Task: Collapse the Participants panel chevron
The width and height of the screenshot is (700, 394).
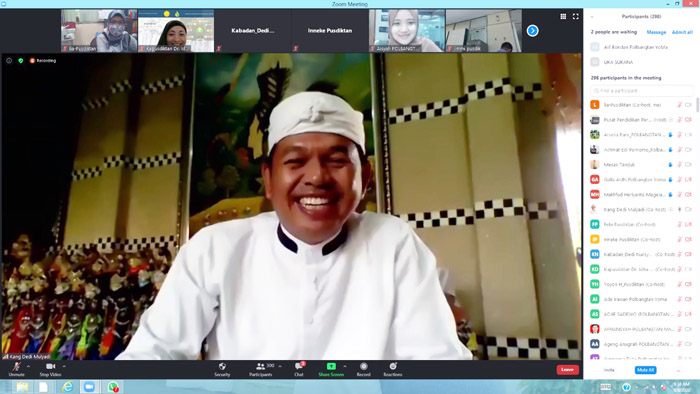Action: (x=592, y=17)
